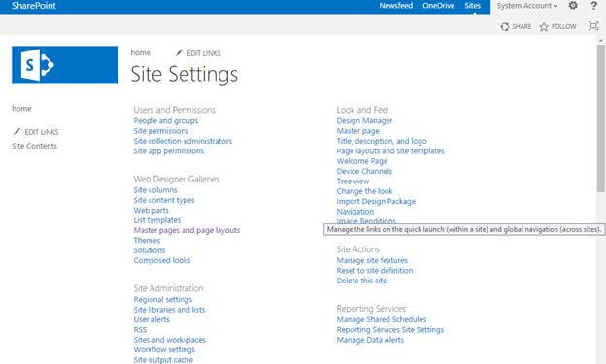The image size is (606, 364).
Task: Open Title, description, and logo
Action: tap(382, 141)
